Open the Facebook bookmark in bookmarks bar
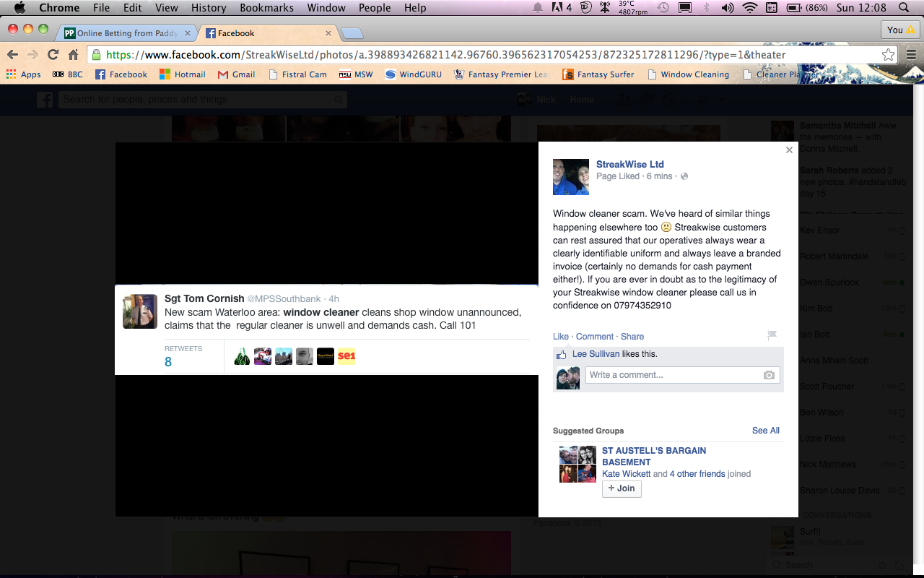The width and height of the screenshot is (924, 578). point(121,74)
